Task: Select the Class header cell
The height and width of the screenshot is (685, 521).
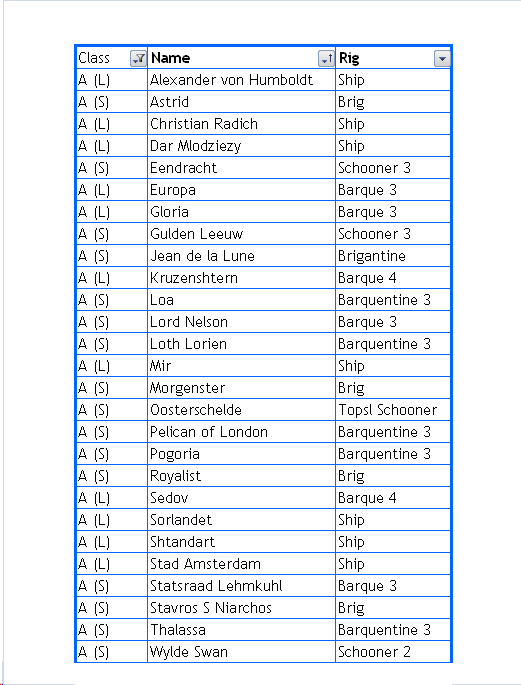Action: pos(112,58)
